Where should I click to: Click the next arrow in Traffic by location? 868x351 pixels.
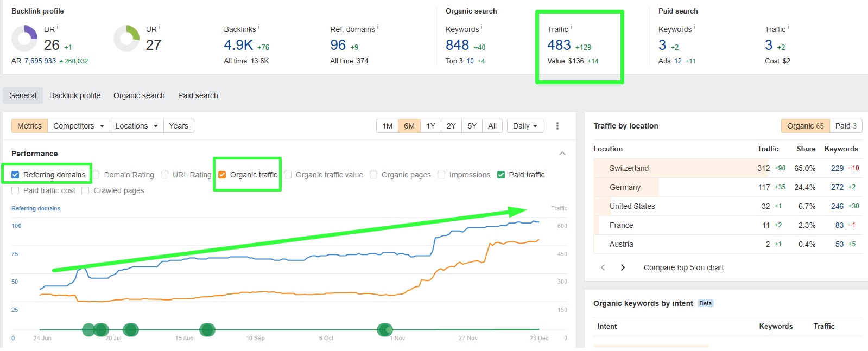click(x=623, y=267)
